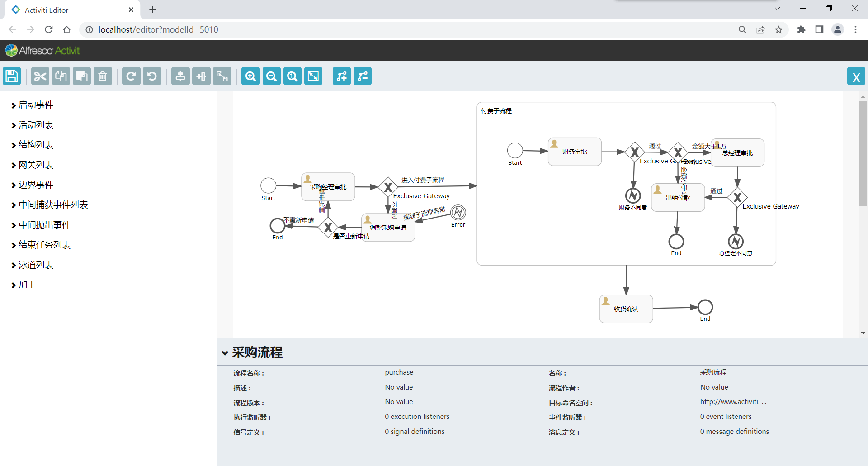Screen dimensions: 868x466
Task: Select the 财务审批 user task
Action: [x=575, y=152]
